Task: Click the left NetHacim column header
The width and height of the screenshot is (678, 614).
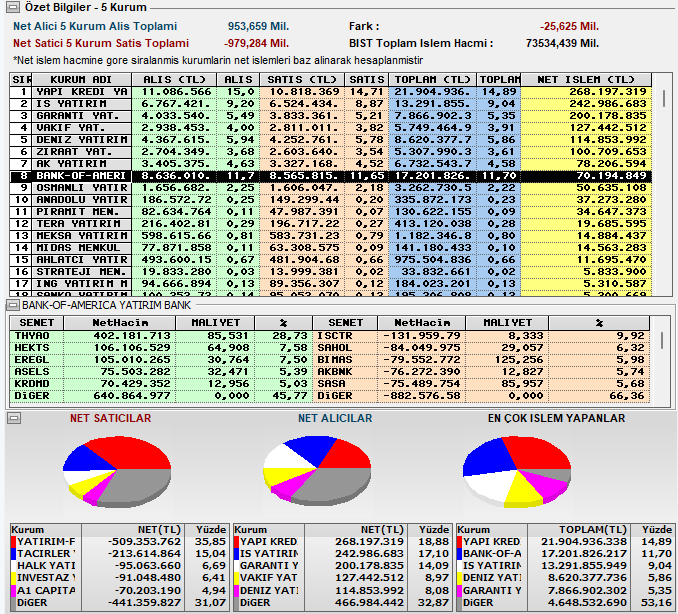Action: (120, 323)
